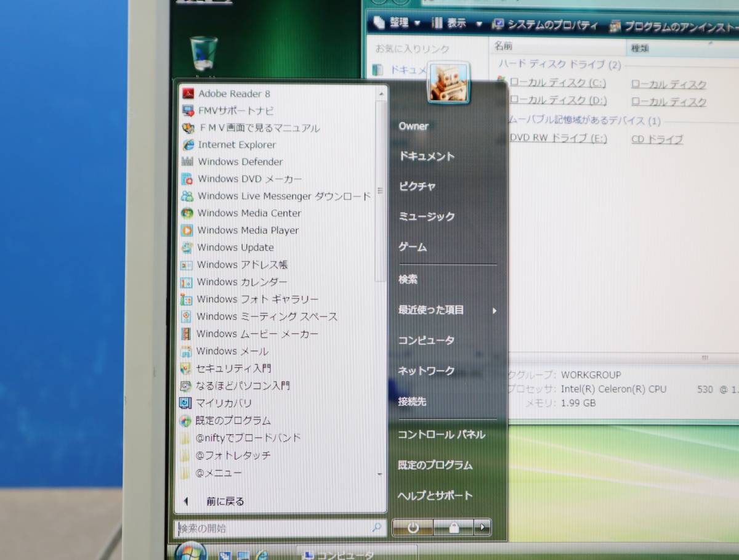Open セキュリティ入門 icon

pyautogui.click(x=185, y=368)
